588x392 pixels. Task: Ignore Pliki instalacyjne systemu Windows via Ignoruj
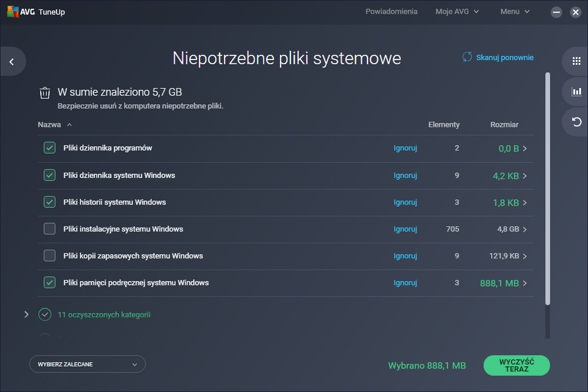(x=405, y=229)
